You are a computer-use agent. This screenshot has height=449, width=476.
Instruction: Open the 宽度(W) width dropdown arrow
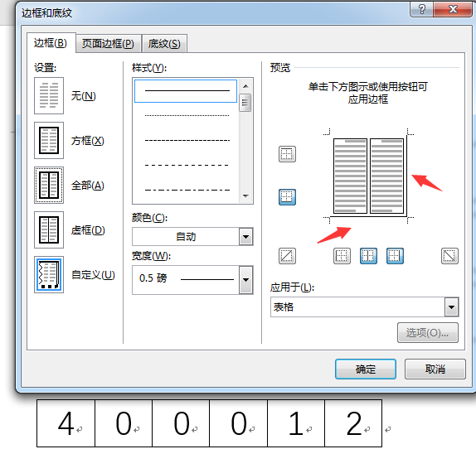coord(246,280)
